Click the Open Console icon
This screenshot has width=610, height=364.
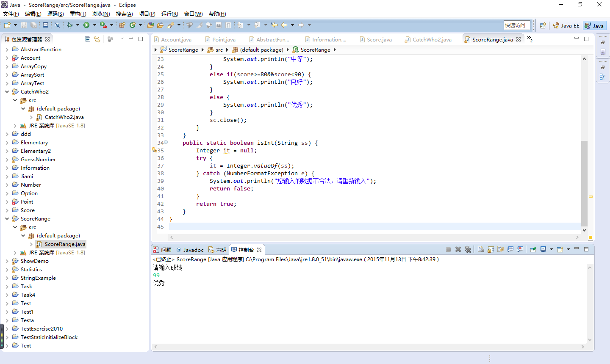pyautogui.click(x=560, y=249)
